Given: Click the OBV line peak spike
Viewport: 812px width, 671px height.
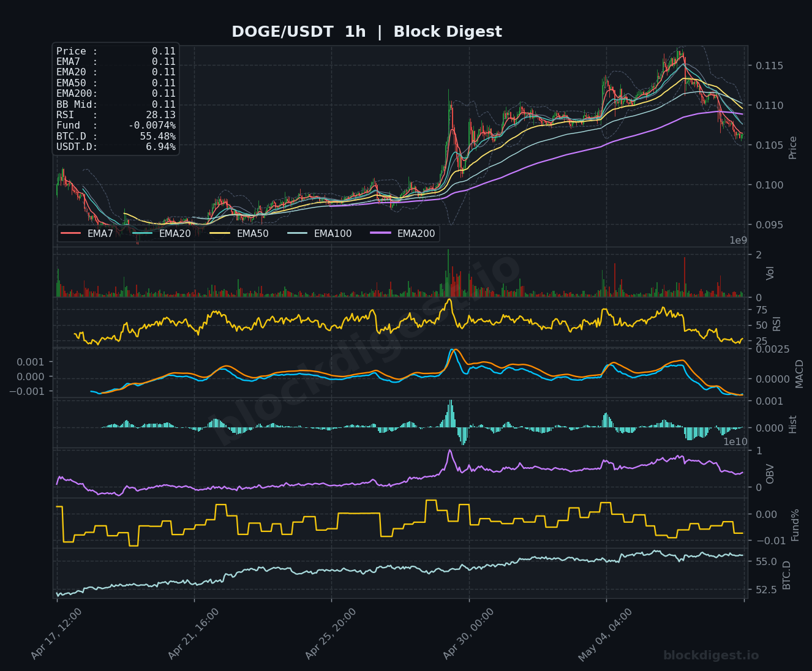Looking at the screenshot, I should (x=449, y=451).
